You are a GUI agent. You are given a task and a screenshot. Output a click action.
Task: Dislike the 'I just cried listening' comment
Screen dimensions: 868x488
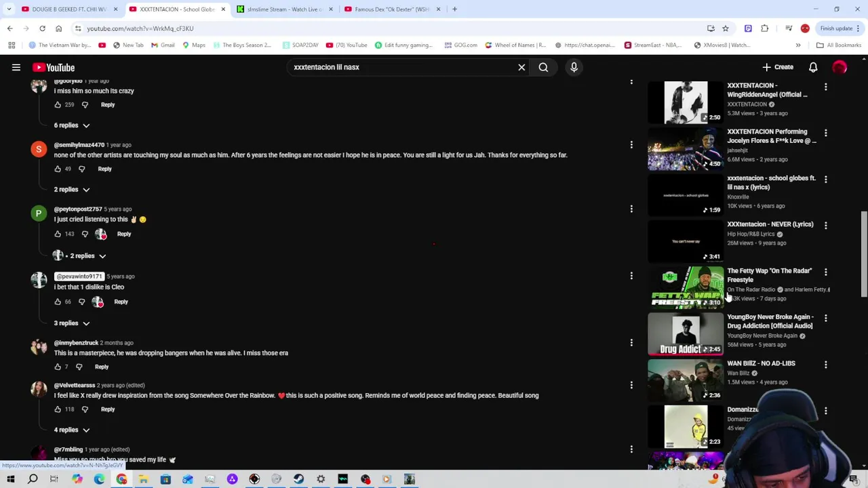coord(85,234)
